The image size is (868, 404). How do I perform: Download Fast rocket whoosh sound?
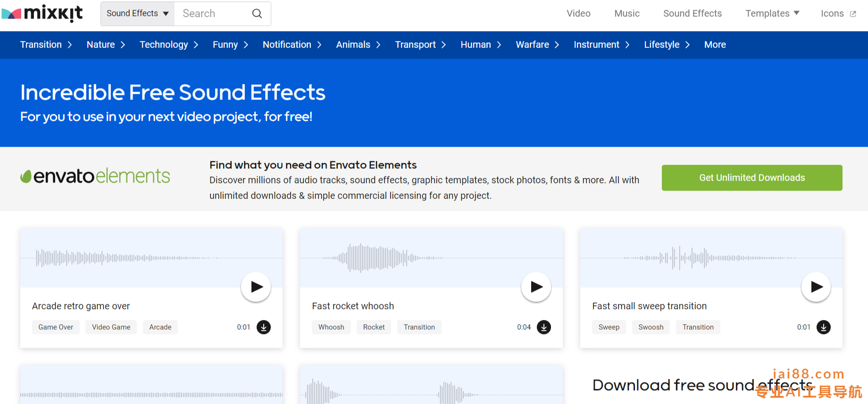544,327
